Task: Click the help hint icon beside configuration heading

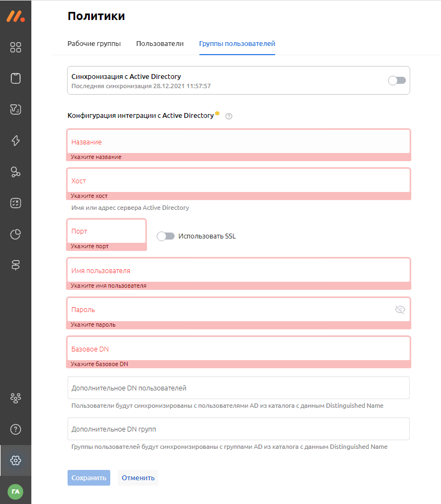Action: [x=229, y=116]
